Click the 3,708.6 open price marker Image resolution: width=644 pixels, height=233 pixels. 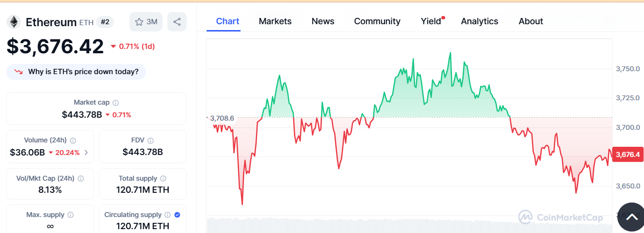[222, 118]
